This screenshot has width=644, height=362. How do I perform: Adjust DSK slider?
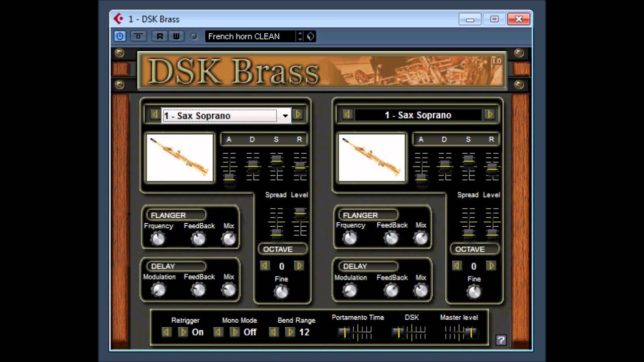(398, 332)
